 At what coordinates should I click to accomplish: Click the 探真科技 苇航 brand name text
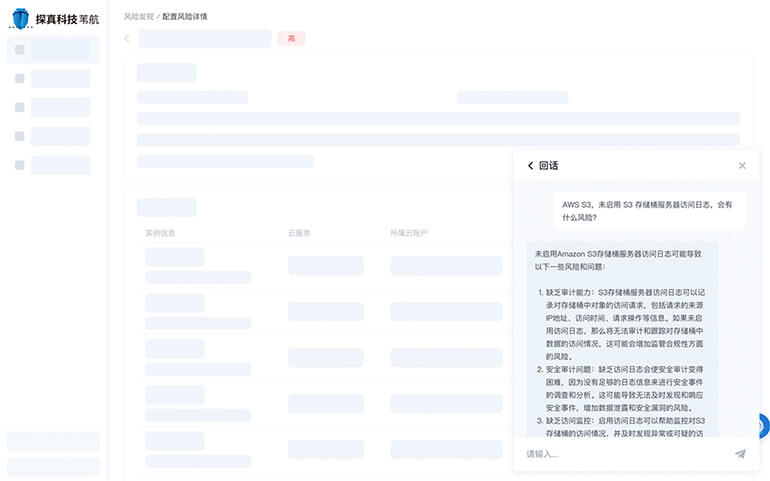coord(67,19)
